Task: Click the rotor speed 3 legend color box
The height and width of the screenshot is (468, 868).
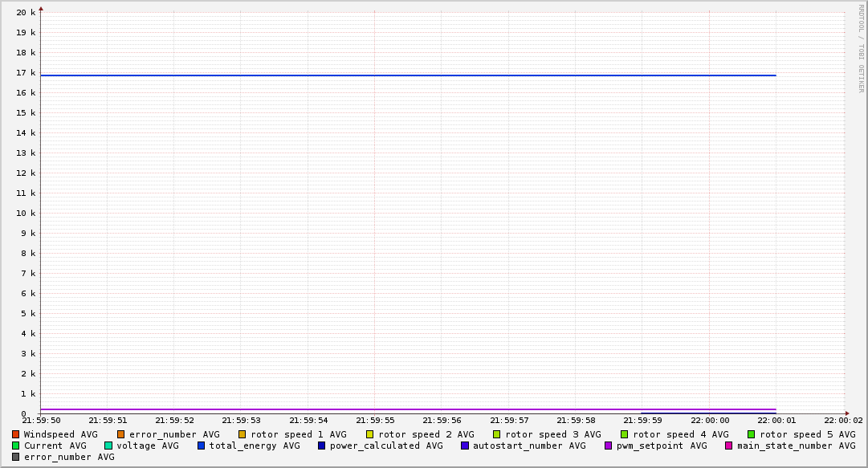Action: coord(497,434)
